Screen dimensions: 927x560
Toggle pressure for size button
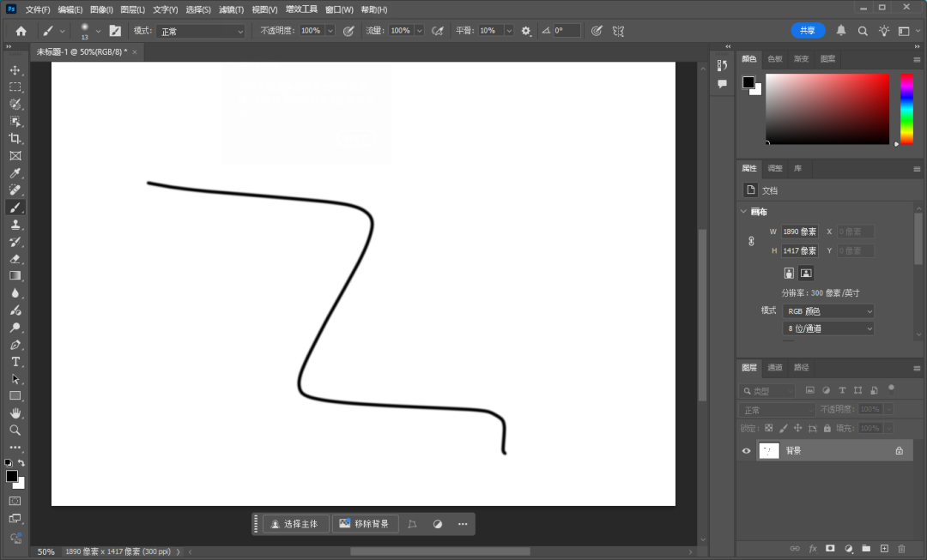(x=597, y=32)
